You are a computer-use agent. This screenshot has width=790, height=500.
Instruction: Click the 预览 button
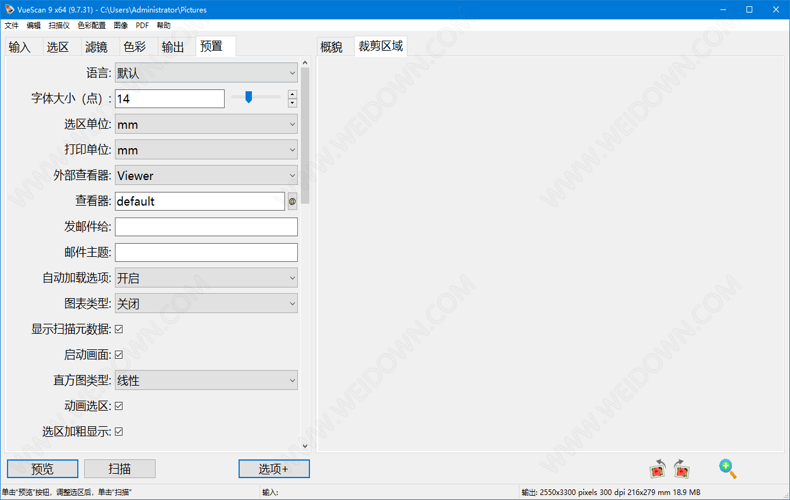coord(42,469)
